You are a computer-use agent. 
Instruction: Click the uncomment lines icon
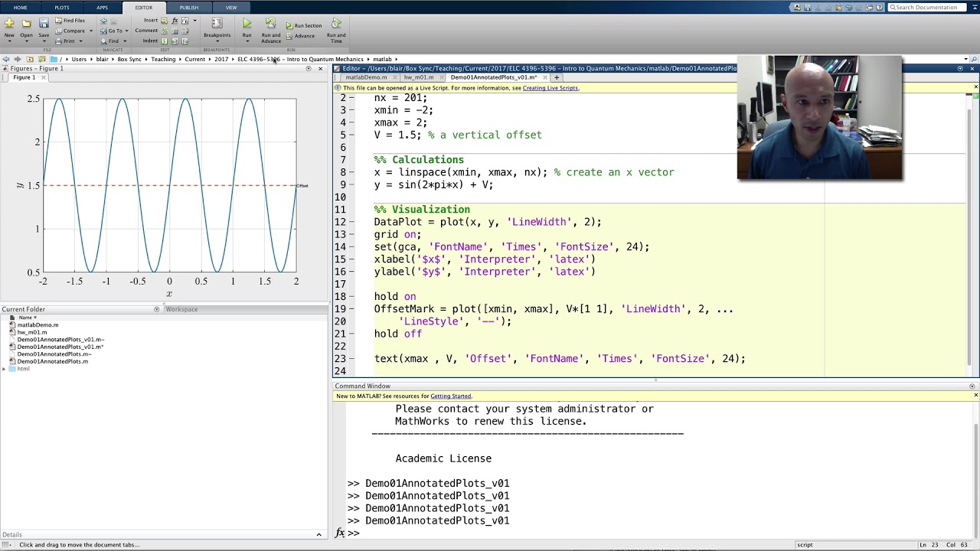[x=175, y=31]
